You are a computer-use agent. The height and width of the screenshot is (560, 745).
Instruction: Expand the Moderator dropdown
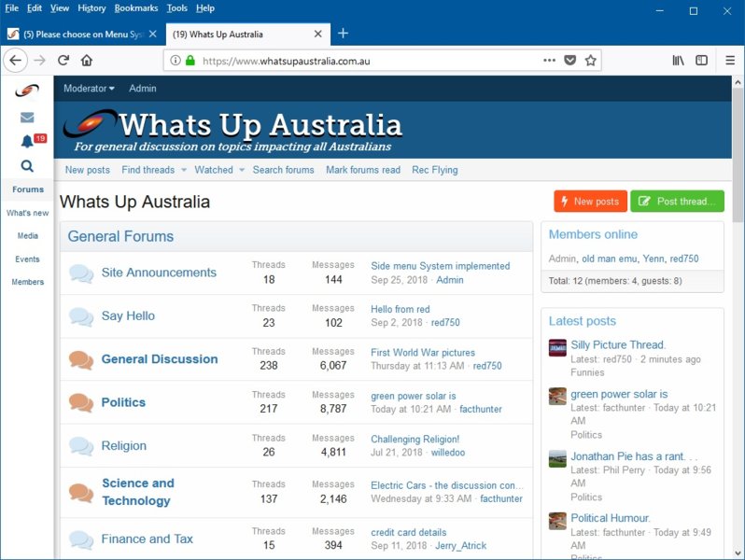[x=89, y=89]
